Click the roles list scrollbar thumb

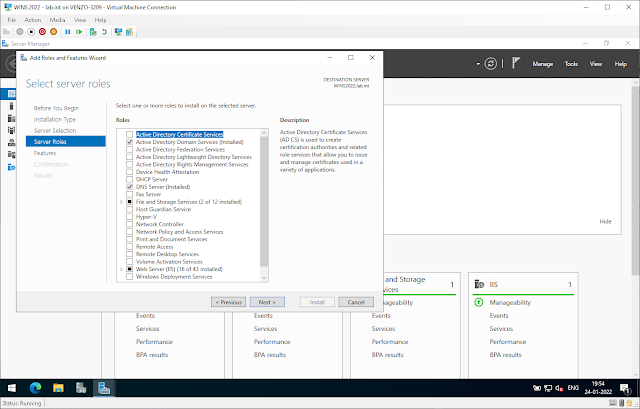coord(264,202)
